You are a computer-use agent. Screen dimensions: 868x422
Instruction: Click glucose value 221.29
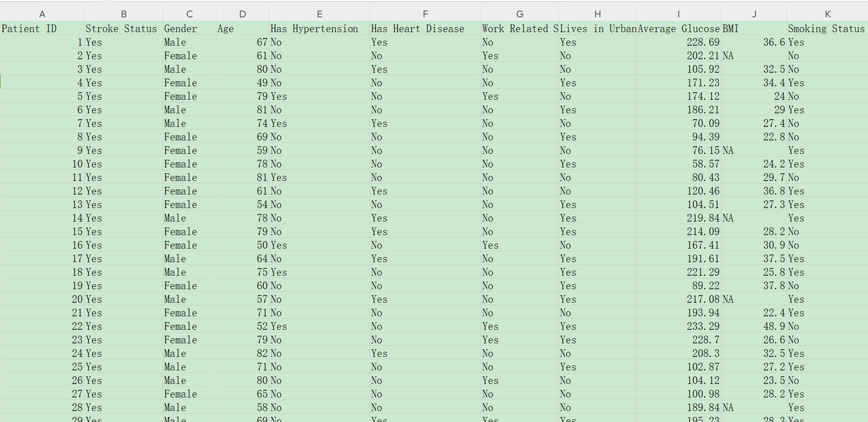click(679, 272)
